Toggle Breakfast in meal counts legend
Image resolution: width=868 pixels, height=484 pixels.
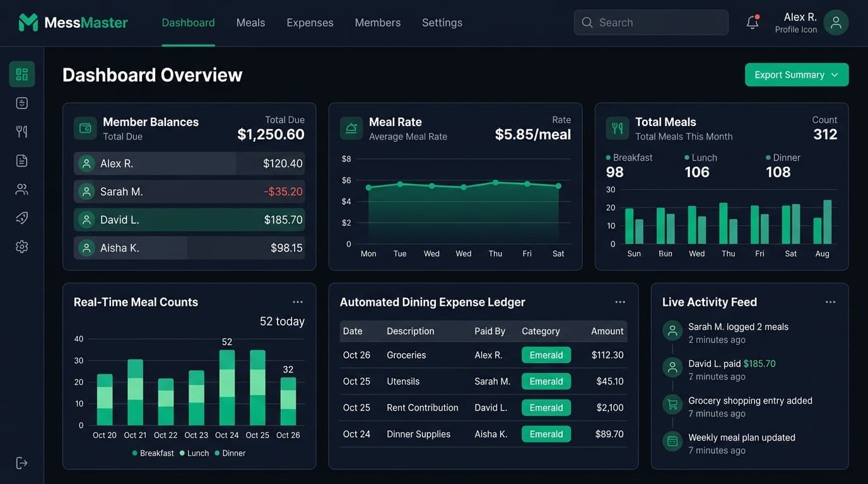pyautogui.click(x=153, y=453)
